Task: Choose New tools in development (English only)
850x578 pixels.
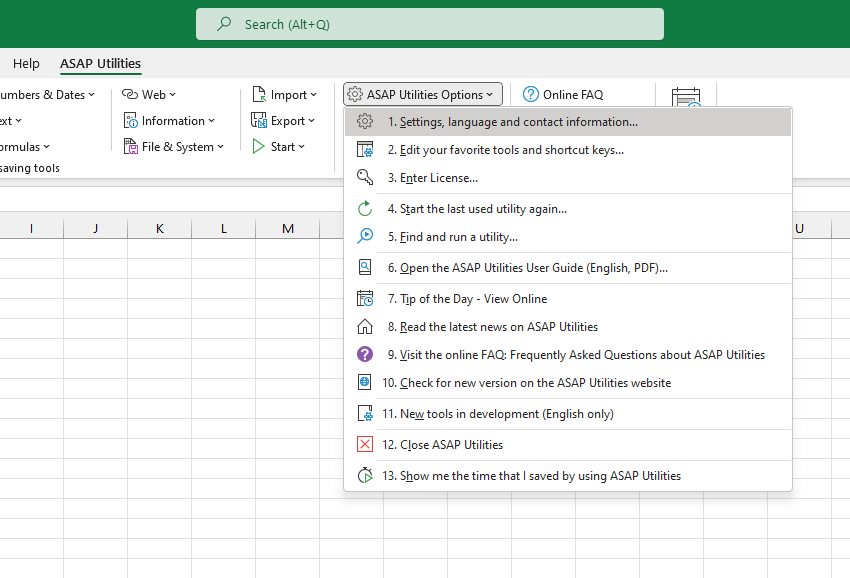Action: click(x=568, y=414)
